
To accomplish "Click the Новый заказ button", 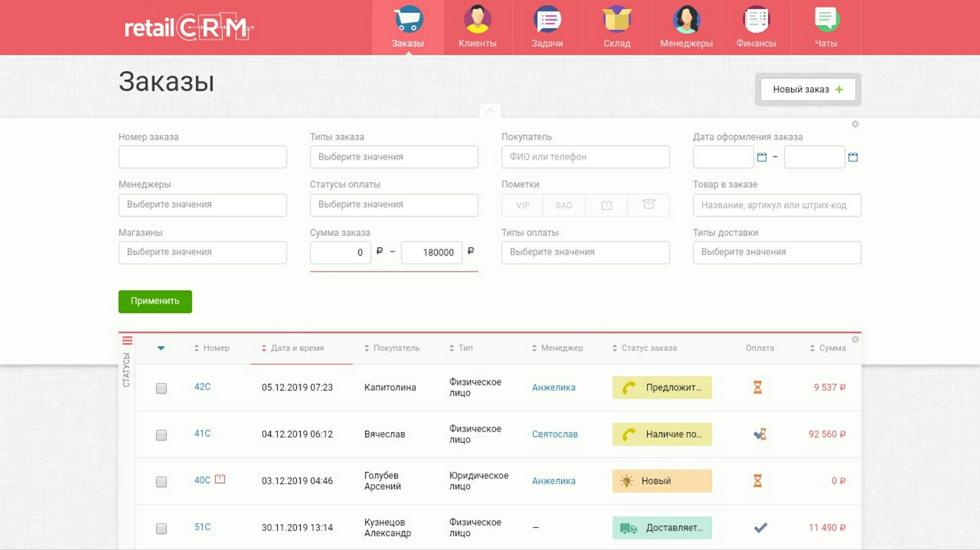I will click(808, 89).
